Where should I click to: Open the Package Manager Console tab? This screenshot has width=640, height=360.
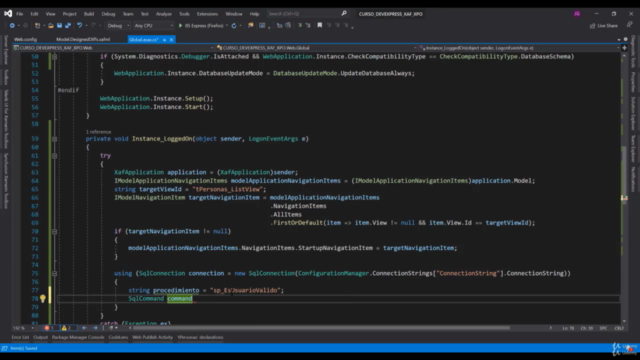point(78,337)
